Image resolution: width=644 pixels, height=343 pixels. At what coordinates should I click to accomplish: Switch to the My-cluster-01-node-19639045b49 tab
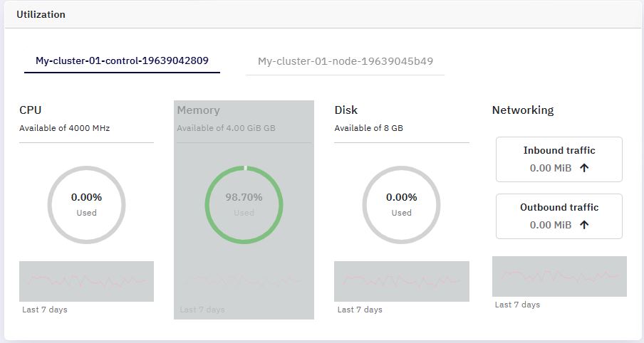point(345,61)
